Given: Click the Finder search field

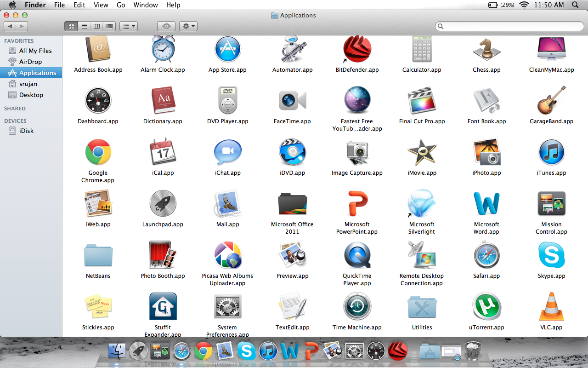Looking at the screenshot, I should (509, 26).
